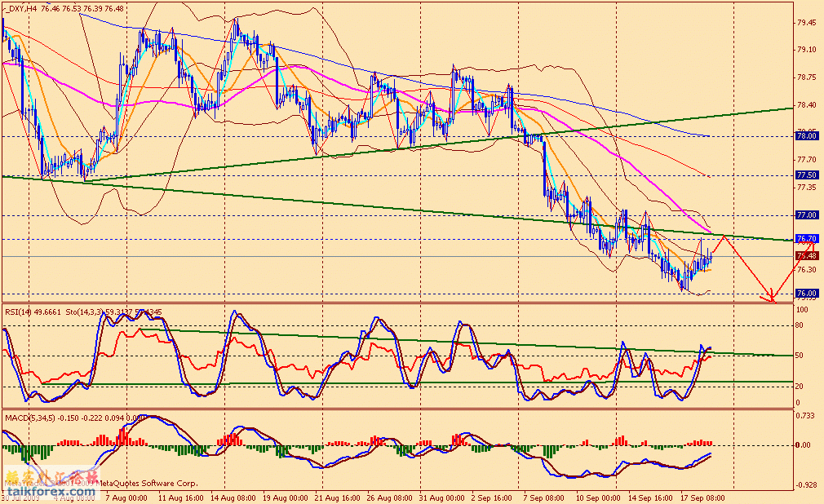
Task: Click the 19 Aug 00:00 time label
Action: coord(285,497)
